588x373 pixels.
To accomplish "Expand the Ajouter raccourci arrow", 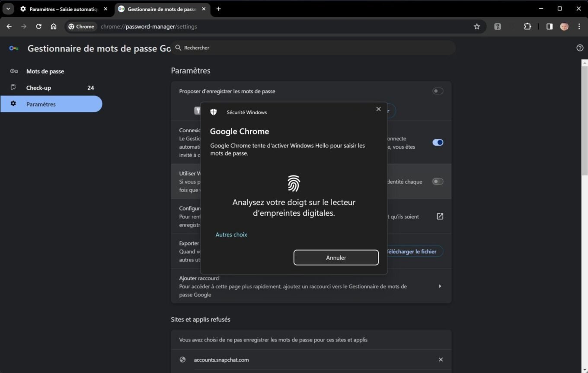I will pyautogui.click(x=440, y=286).
